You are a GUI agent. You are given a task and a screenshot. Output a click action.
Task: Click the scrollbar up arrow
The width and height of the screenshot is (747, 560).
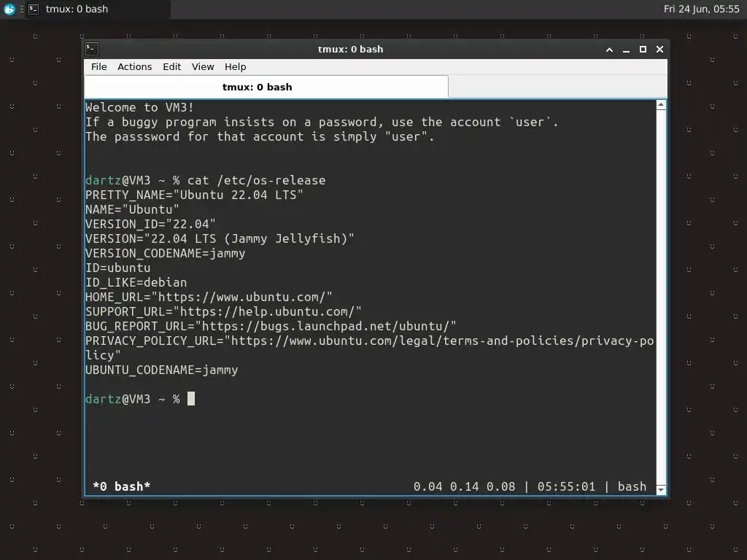pos(661,105)
